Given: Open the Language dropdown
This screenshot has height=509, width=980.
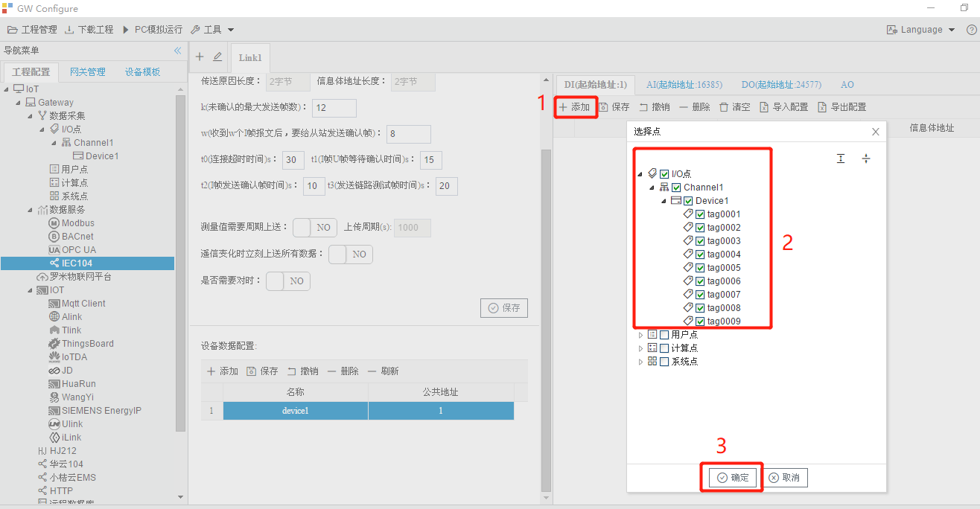Looking at the screenshot, I should coord(920,30).
